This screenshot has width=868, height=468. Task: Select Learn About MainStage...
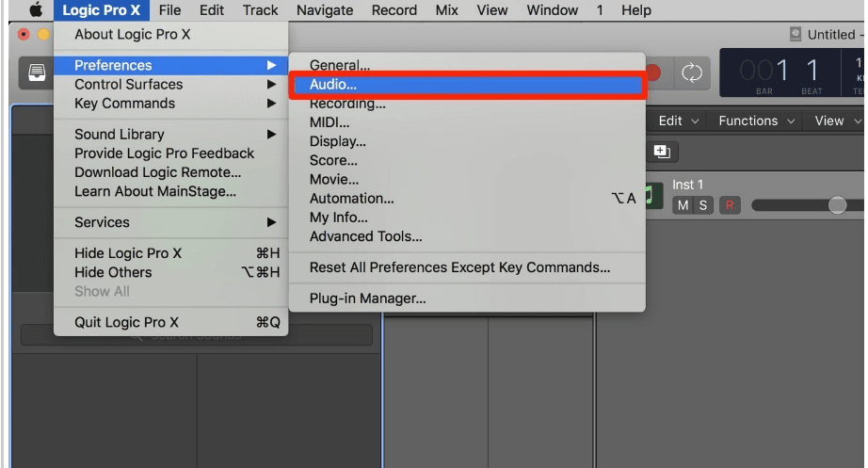tap(171, 192)
